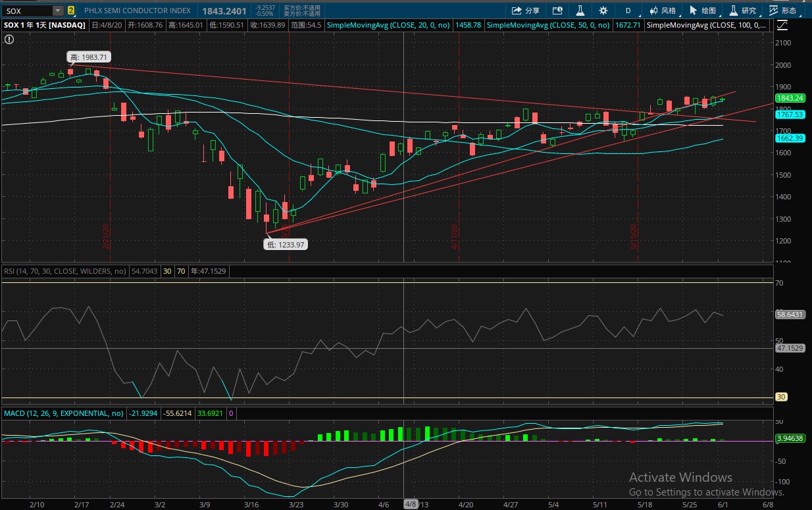The image size is (812, 510).
Task: Open Edit Studies flask icon
Action: click(580, 11)
